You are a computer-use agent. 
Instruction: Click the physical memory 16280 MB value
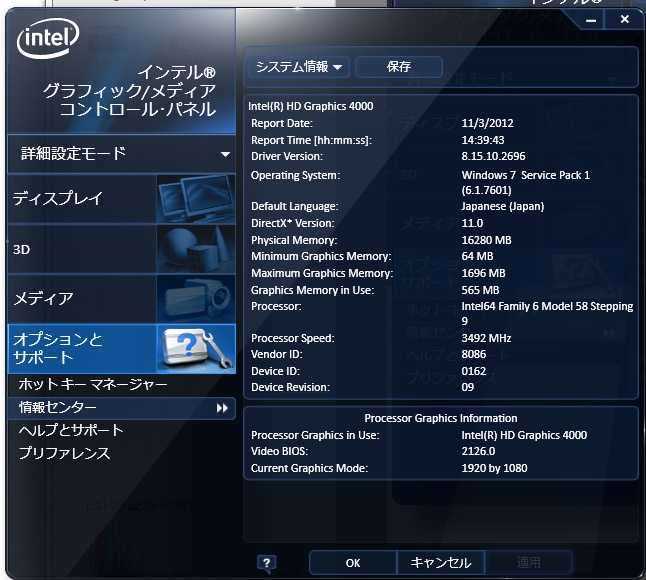(486, 240)
